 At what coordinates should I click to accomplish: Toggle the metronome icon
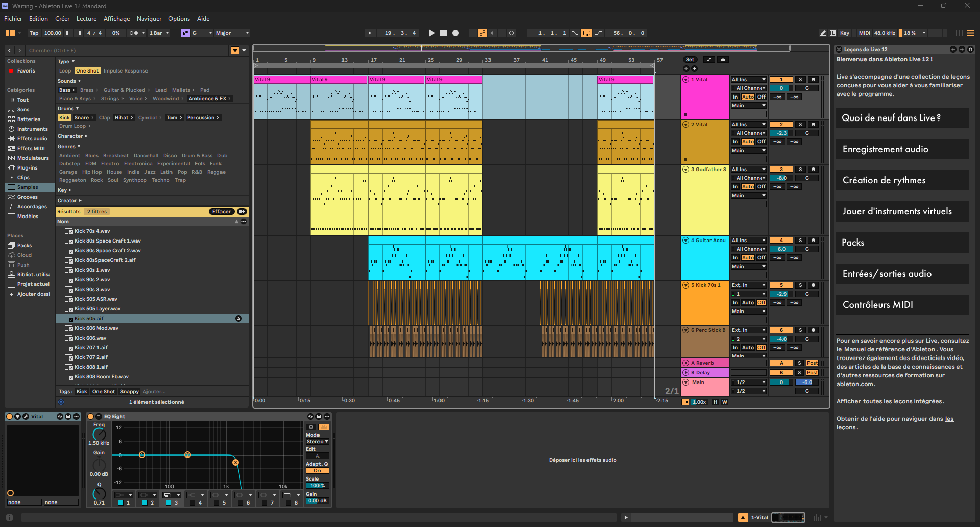coord(134,33)
